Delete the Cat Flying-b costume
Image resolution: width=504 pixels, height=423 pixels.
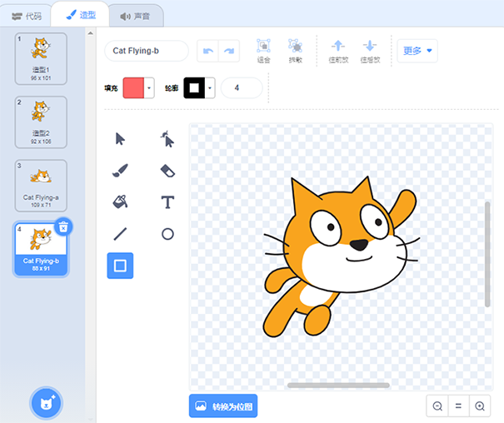pyautogui.click(x=63, y=226)
